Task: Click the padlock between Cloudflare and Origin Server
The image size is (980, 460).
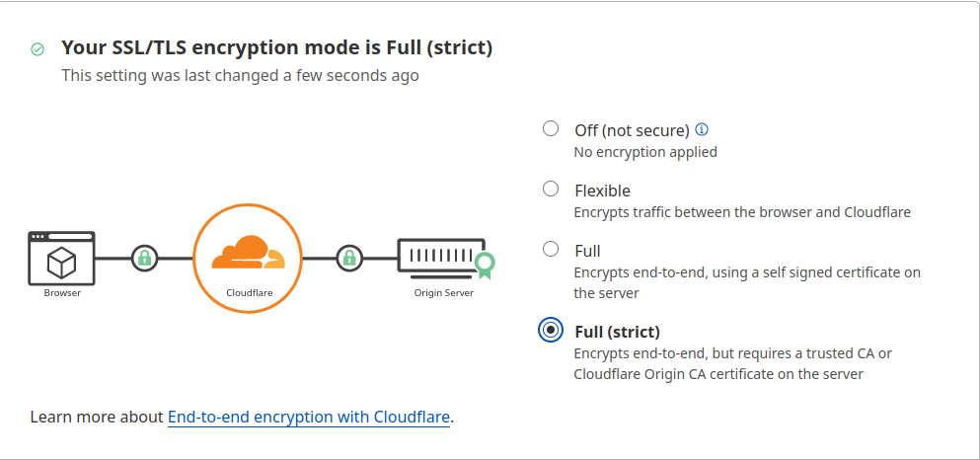Action: pyautogui.click(x=348, y=259)
